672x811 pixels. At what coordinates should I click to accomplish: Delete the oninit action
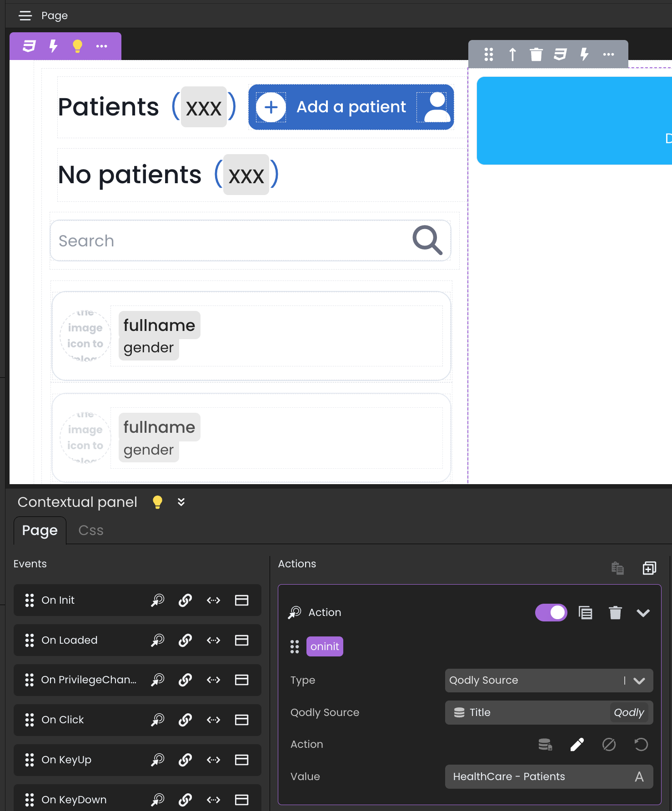click(x=615, y=613)
